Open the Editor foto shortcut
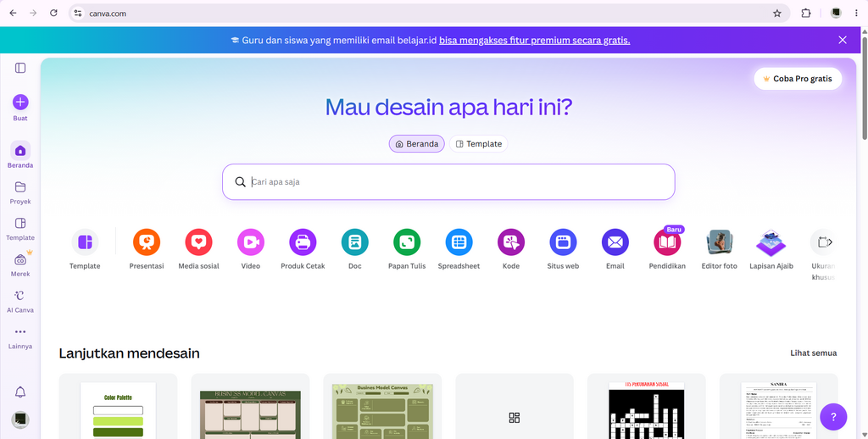 (719, 242)
